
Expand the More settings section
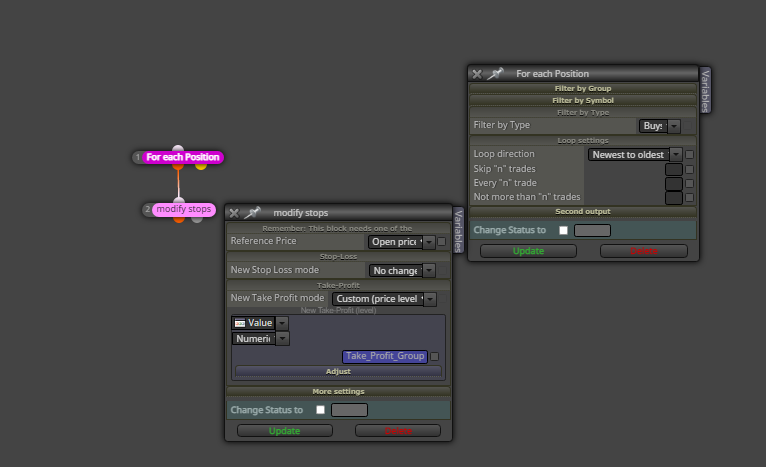click(x=338, y=392)
